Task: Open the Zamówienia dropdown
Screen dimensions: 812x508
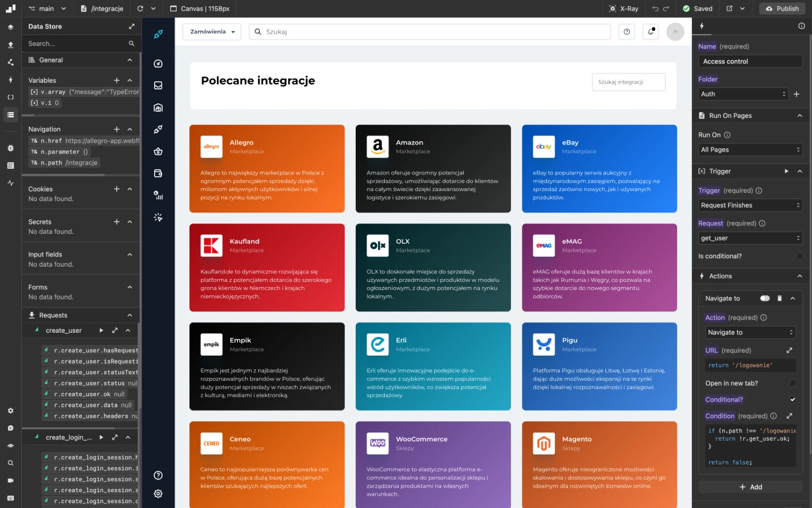Action: (212, 31)
